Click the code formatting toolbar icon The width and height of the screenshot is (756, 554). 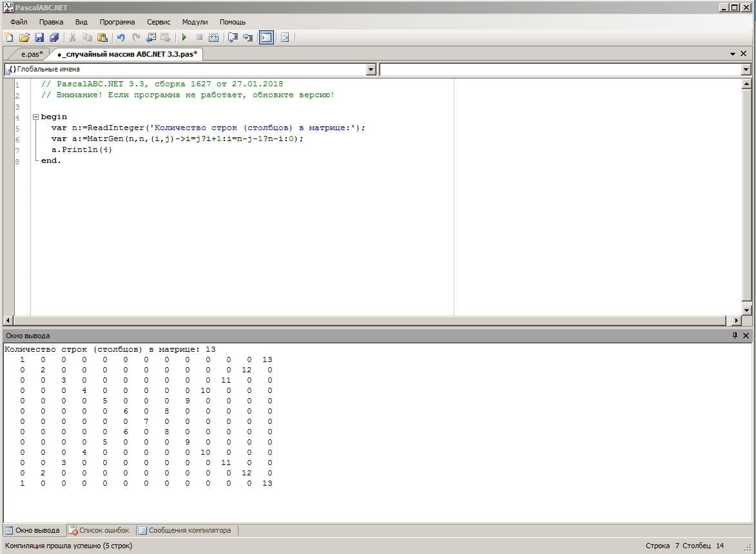285,37
